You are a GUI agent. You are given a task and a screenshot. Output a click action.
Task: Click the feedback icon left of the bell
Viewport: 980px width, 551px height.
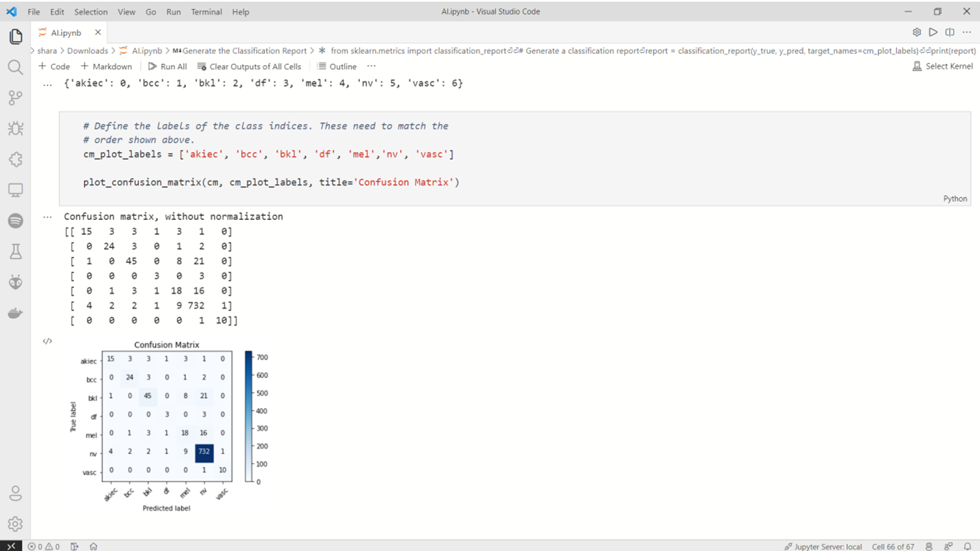949,546
